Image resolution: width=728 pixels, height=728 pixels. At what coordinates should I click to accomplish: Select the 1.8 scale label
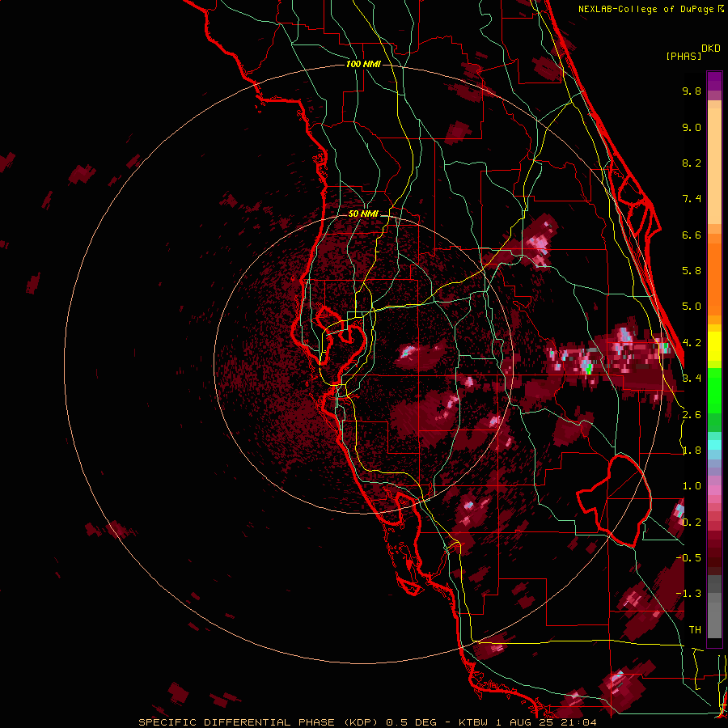692,451
